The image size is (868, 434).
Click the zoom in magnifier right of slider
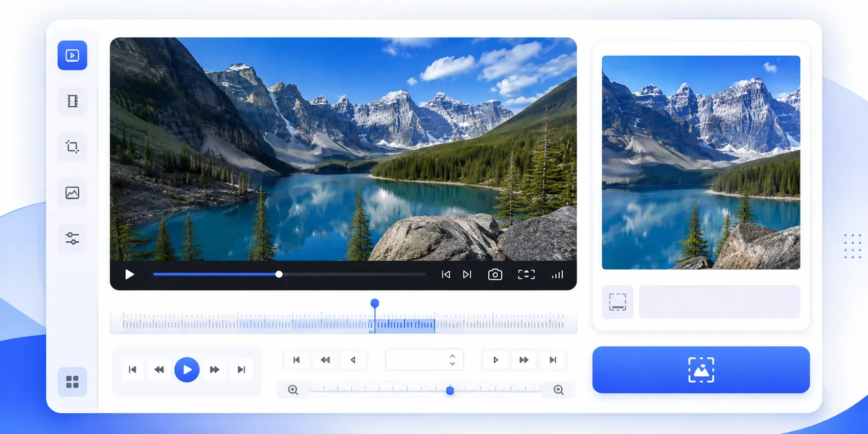pyautogui.click(x=558, y=390)
